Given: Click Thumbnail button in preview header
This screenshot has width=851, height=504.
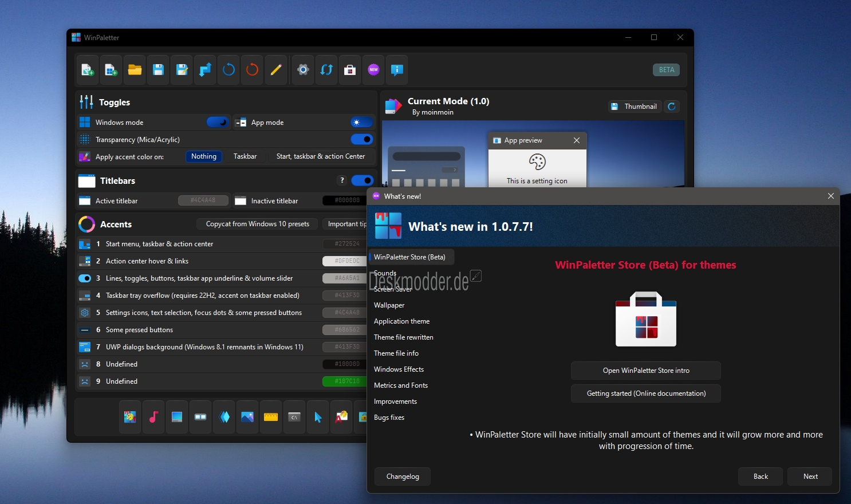Looking at the screenshot, I should tap(635, 107).
